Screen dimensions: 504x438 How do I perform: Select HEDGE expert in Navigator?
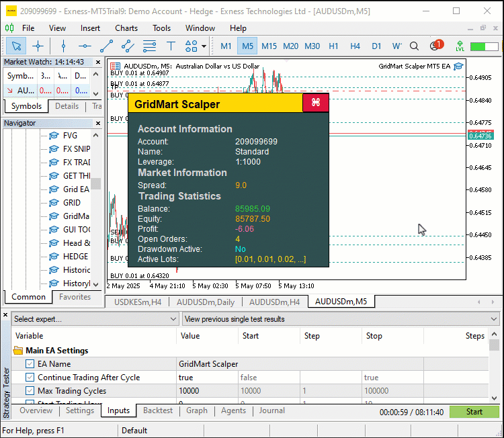point(75,257)
